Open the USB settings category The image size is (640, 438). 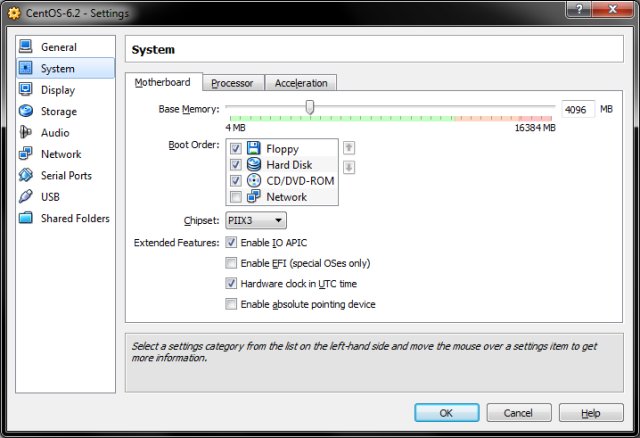[65, 196]
